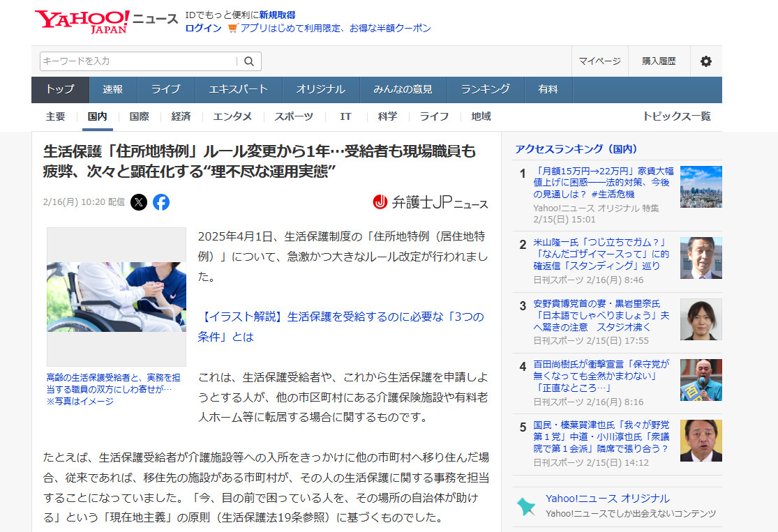Click the 弁護士JPニュース publisher logo
Viewport: 778px width, 532px height.
pos(431,202)
